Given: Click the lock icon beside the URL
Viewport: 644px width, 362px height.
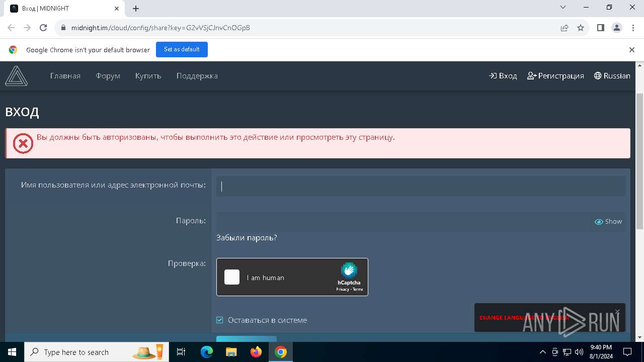Looking at the screenshot, I should (63, 28).
